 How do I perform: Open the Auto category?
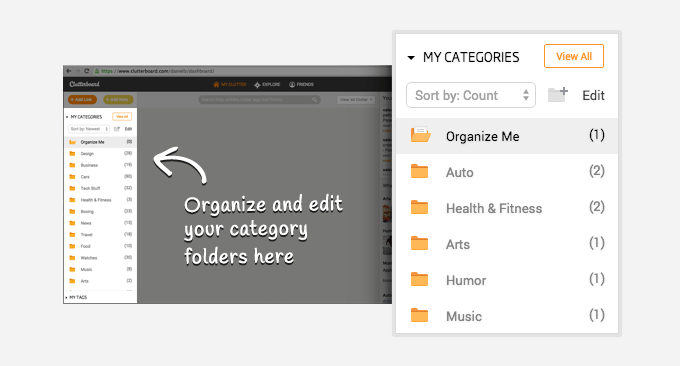[x=459, y=172]
